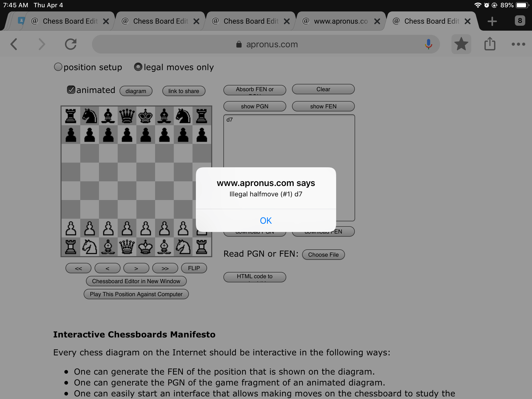The image size is (532, 399).
Task: Jump to first move with << button
Action: click(78, 268)
